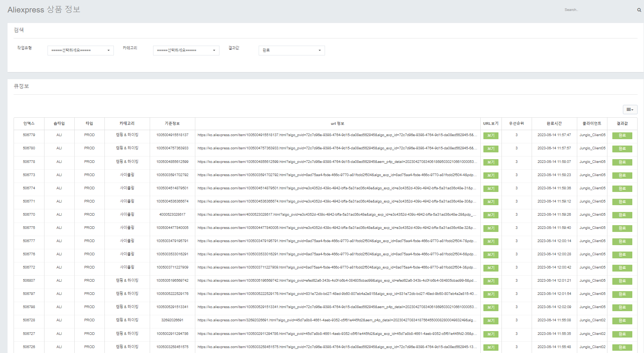
Task: Open the 카테고리 filter dropdown
Action: [x=186, y=51]
